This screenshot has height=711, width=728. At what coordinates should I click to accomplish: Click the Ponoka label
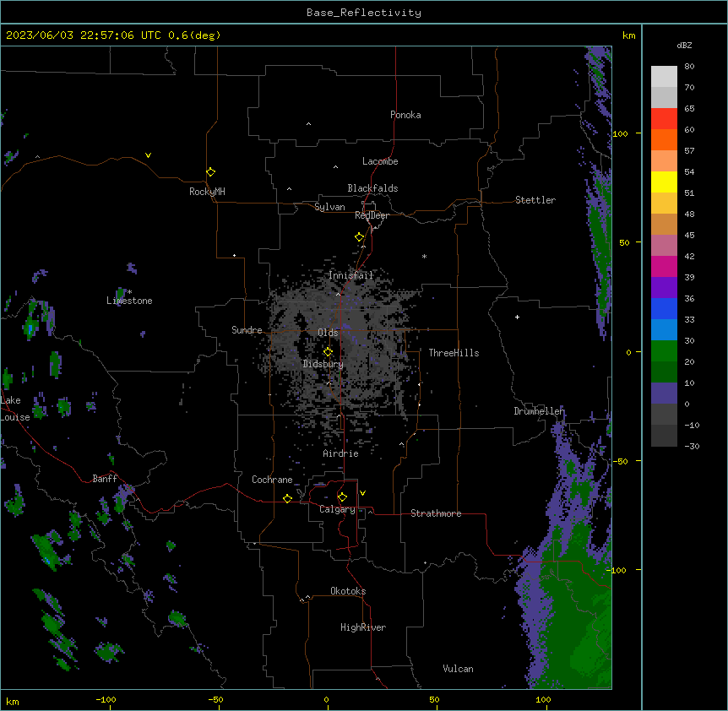point(405,115)
